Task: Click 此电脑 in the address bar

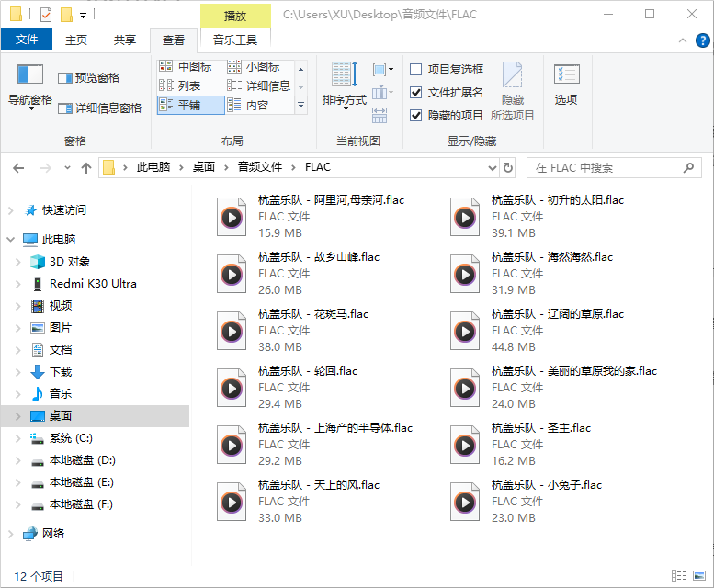Action: (x=153, y=167)
